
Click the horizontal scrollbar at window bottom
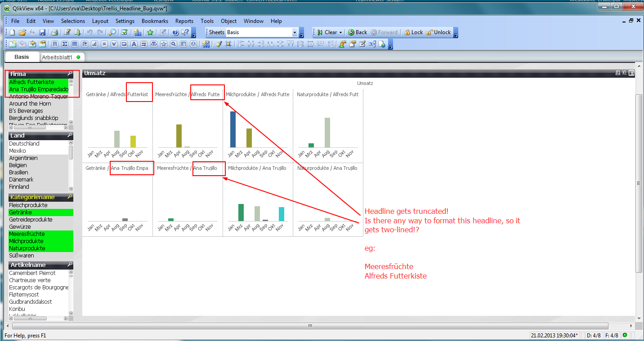[310, 325]
